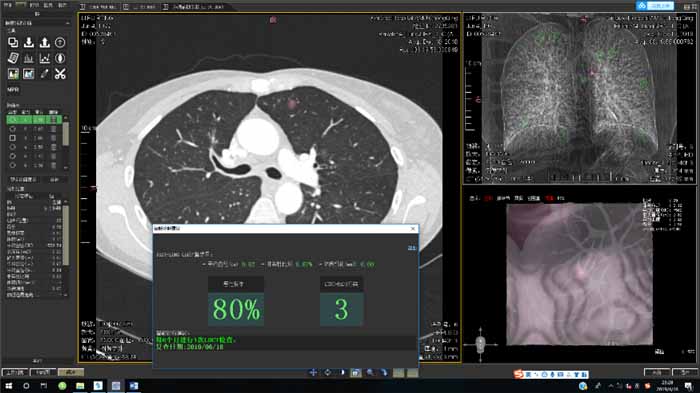The image size is (700, 393).
Task: Toggle the last nodule row circle marker
Action: [12, 165]
